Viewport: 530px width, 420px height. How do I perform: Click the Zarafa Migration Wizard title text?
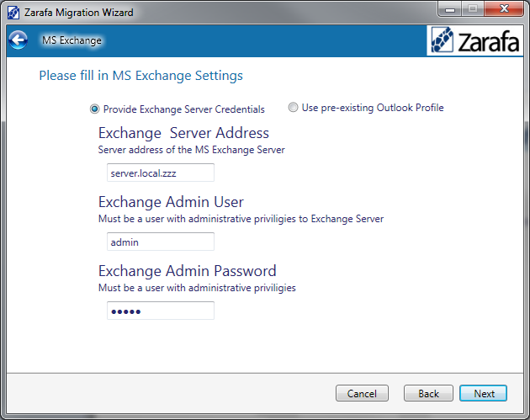[78, 13]
